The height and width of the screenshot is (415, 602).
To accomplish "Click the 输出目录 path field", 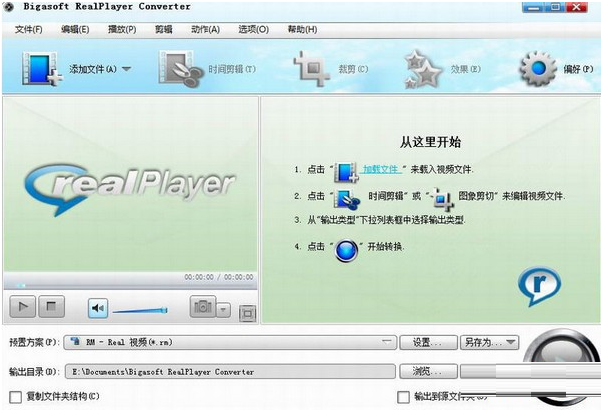I will pos(230,372).
